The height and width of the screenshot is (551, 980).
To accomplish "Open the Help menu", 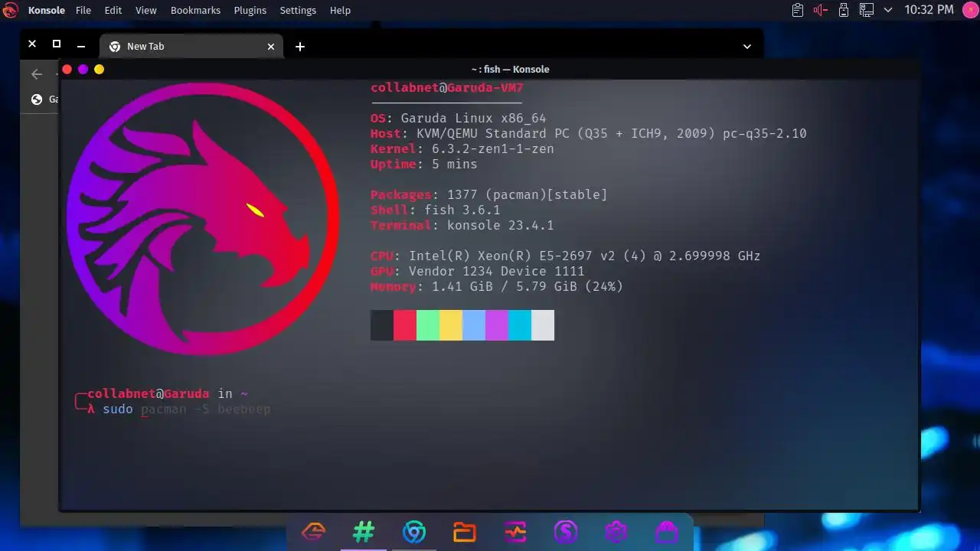I will (340, 10).
